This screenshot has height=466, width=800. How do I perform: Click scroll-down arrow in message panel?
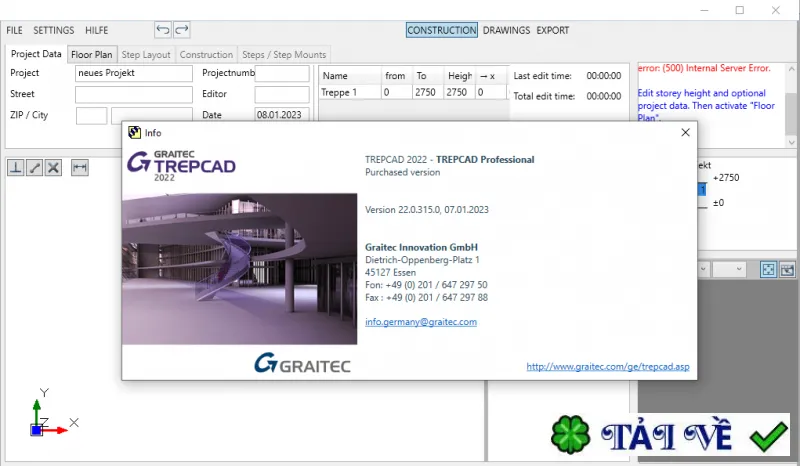[x=791, y=142]
